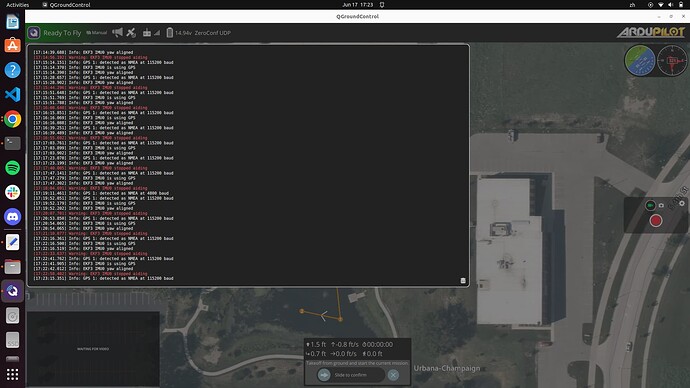Open the Jun 17 17:23 clock menu

click(x=358, y=5)
